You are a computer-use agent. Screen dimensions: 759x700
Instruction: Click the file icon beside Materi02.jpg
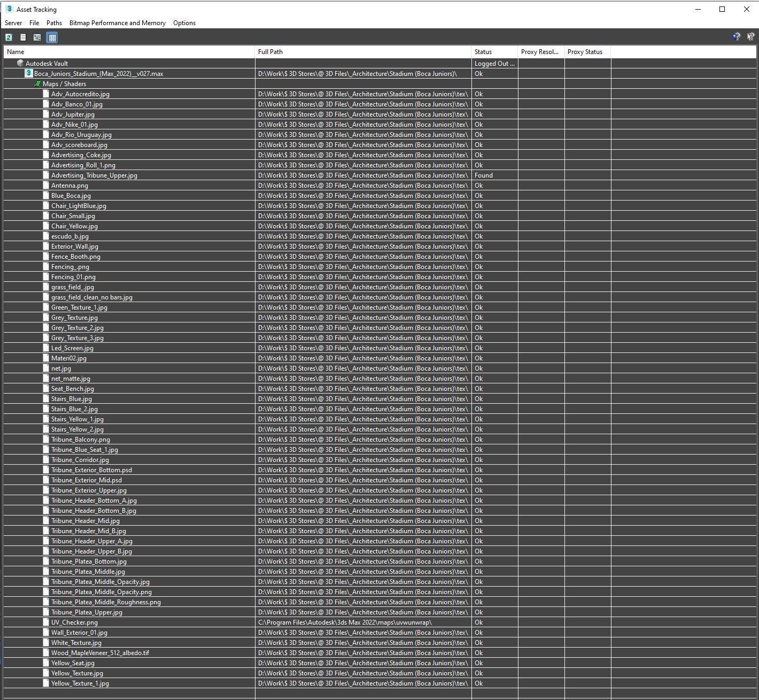(46, 358)
